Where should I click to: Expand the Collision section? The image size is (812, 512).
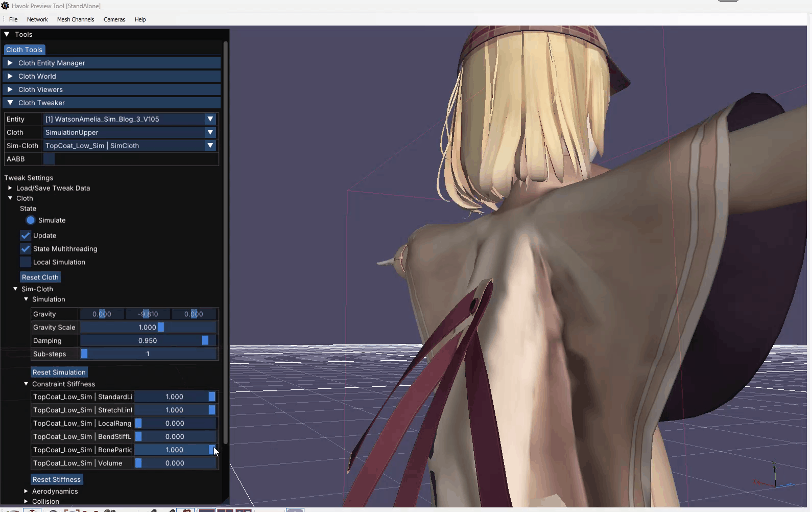pyautogui.click(x=26, y=502)
